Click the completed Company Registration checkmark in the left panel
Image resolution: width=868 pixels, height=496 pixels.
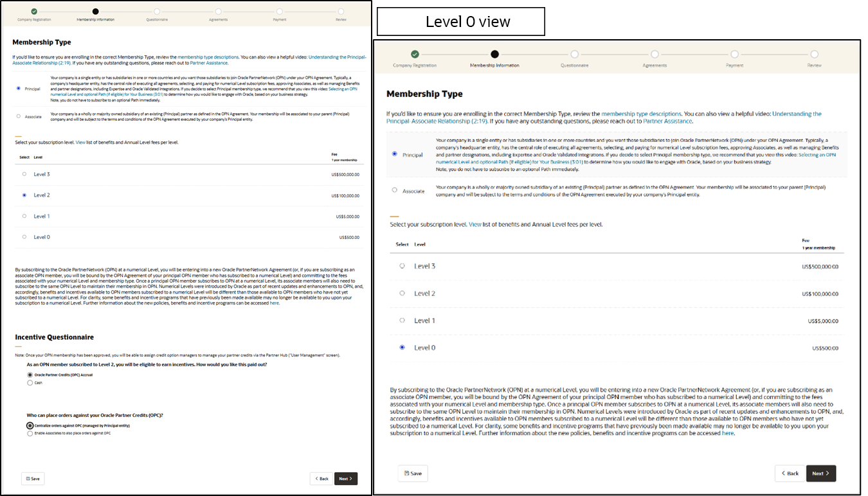[x=34, y=11]
